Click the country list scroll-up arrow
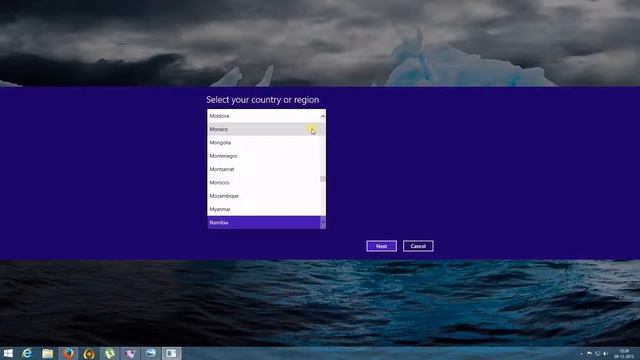Image resolution: width=640 pixels, height=360 pixels. point(323,116)
